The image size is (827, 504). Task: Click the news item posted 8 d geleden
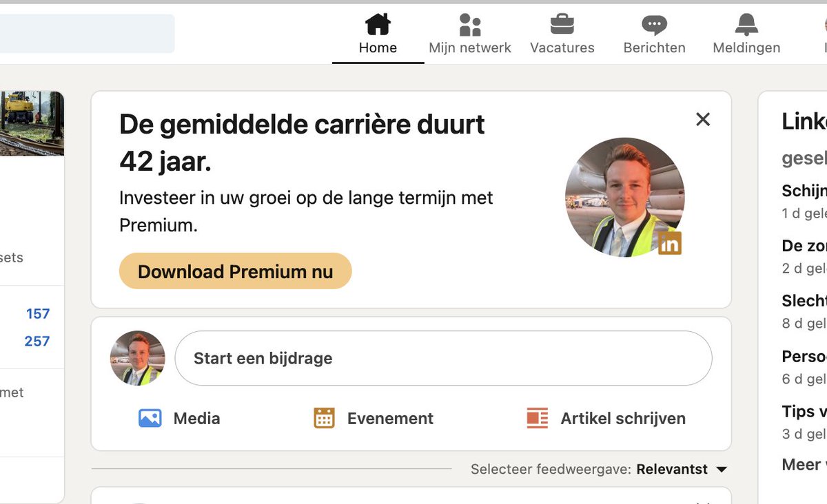coord(804,311)
